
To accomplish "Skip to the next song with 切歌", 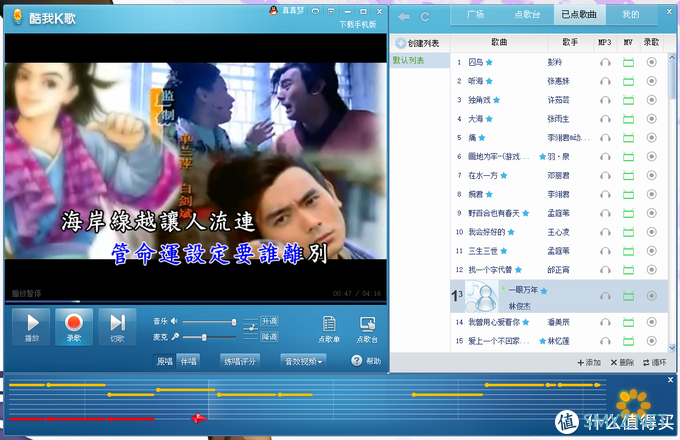I will point(117,327).
